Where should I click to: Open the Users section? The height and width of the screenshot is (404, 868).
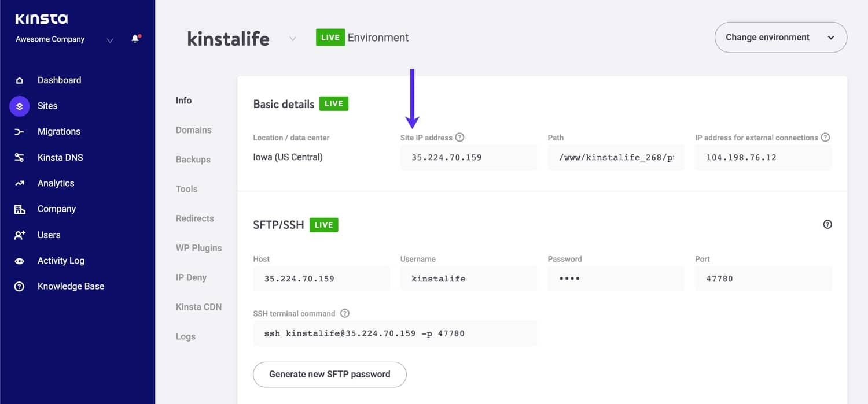[49, 235]
